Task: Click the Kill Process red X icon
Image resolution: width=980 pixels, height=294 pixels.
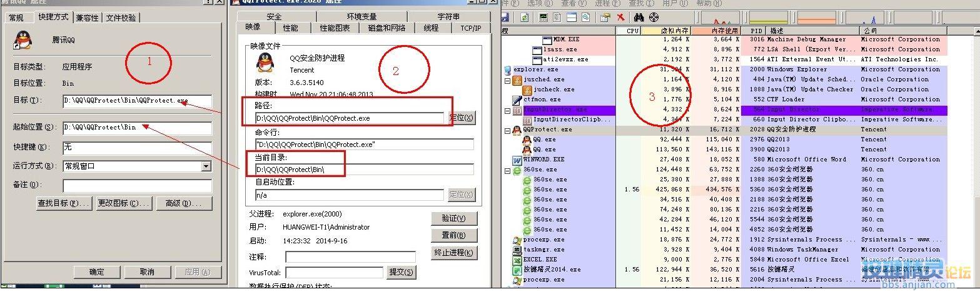Action: pyautogui.click(x=621, y=17)
